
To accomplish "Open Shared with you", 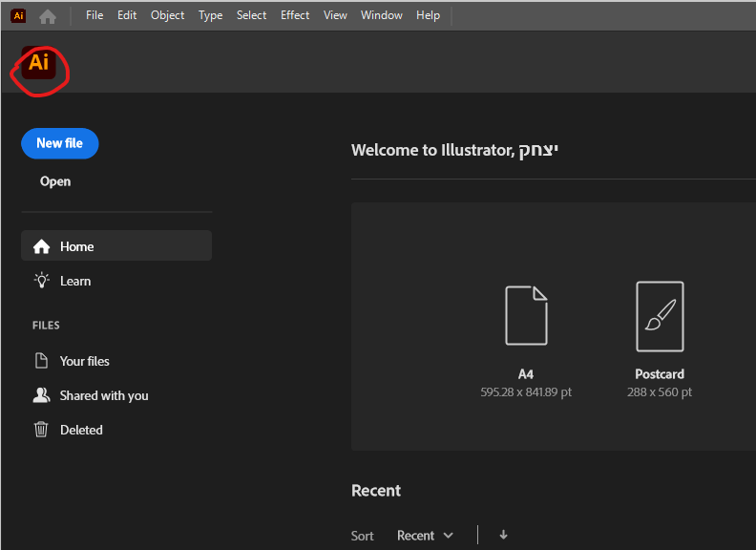I will click(x=104, y=395).
